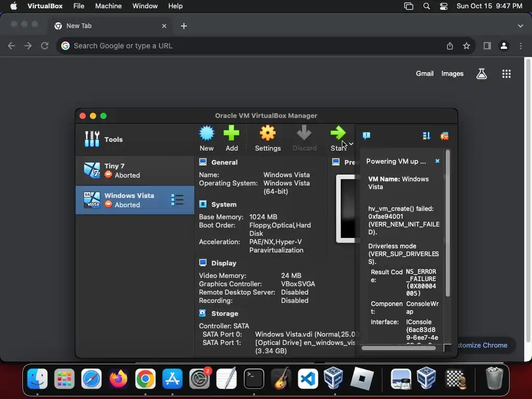Open Terminal from the Dock
The width and height of the screenshot is (532, 399).
coord(254,379)
